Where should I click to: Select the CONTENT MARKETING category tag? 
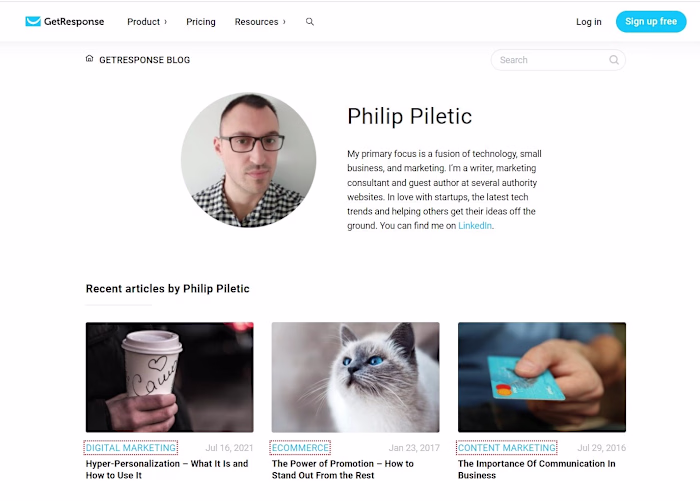point(507,447)
